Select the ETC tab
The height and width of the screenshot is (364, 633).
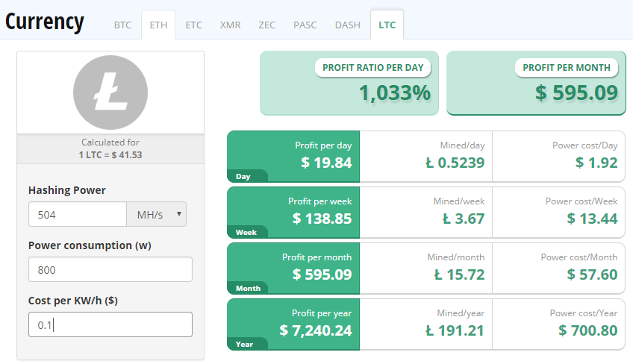coord(193,25)
